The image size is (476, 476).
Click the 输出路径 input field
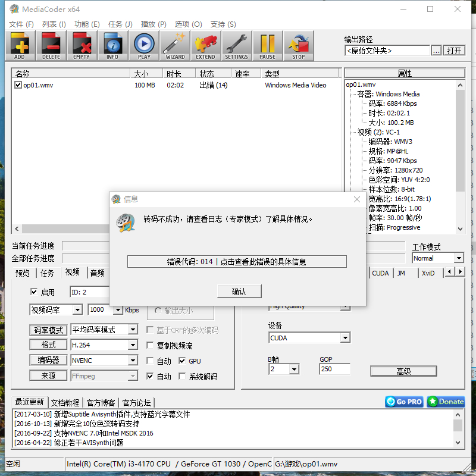(x=387, y=51)
